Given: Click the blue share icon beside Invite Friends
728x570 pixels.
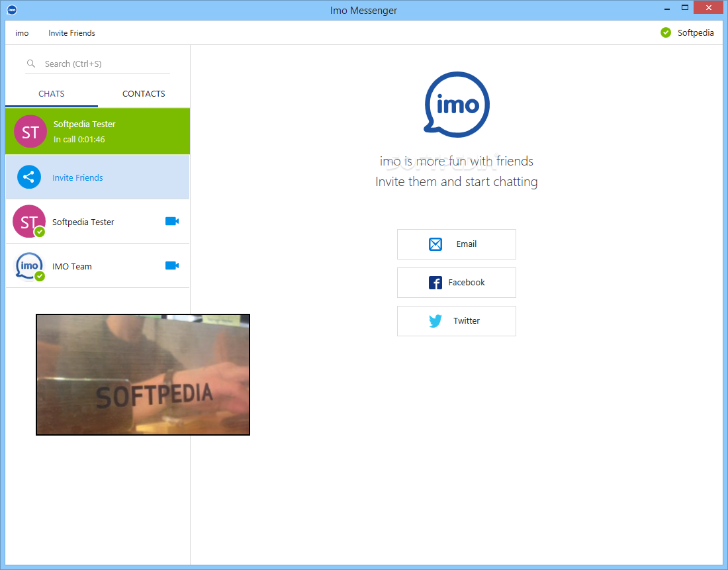Looking at the screenshot, I should click(x=28, y=177).
